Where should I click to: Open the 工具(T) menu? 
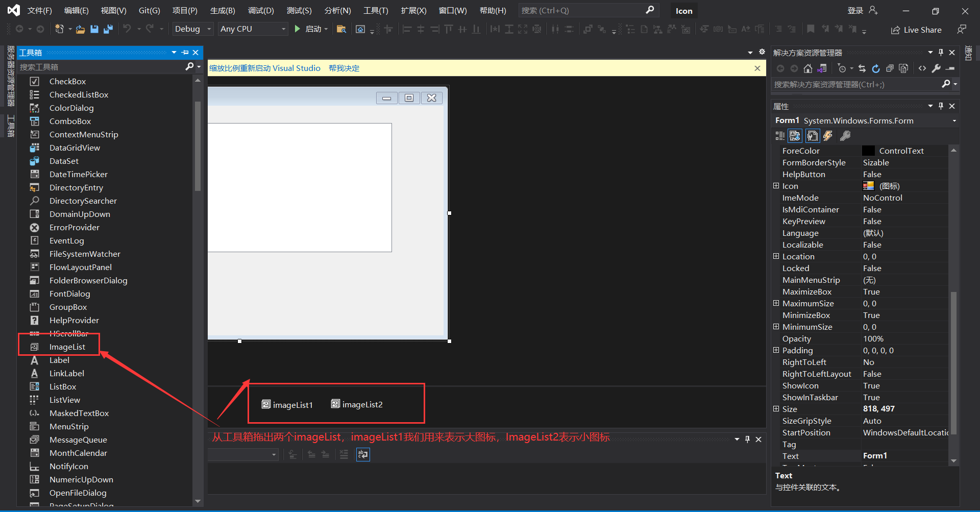[376, 10]
